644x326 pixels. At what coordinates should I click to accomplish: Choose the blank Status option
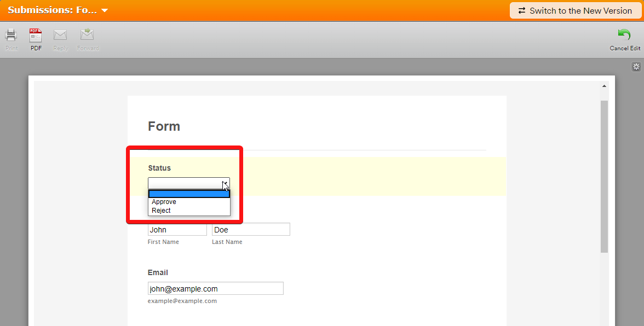point(189,194)
